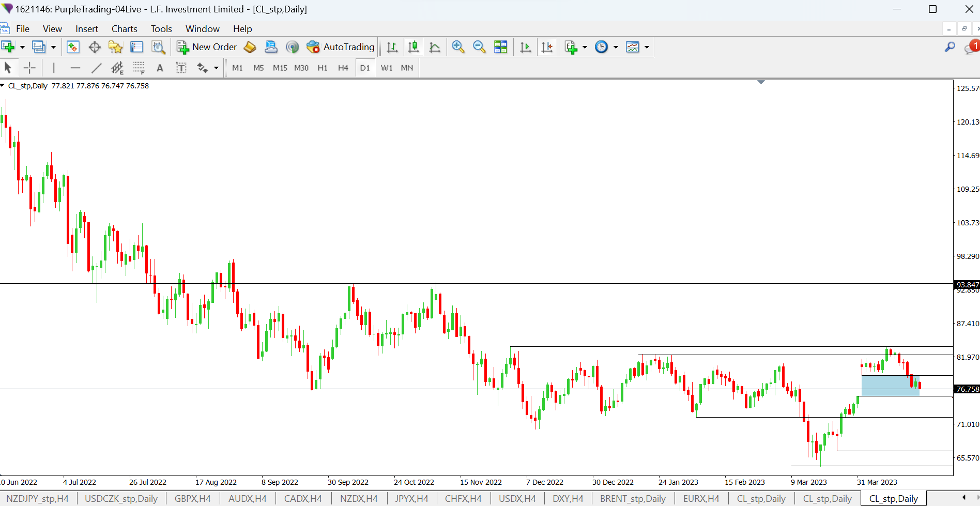
Task: Zoom out of the chart
Action: (479, 47)
